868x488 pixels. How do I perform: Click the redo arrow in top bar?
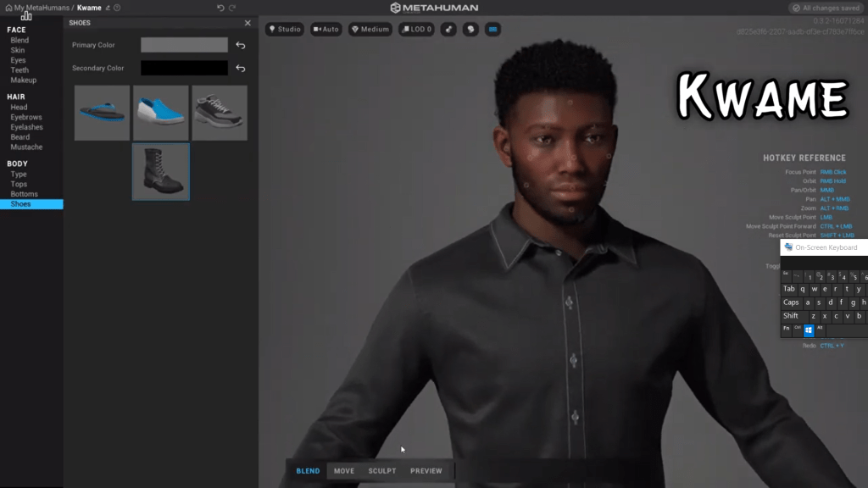point(232,8)
